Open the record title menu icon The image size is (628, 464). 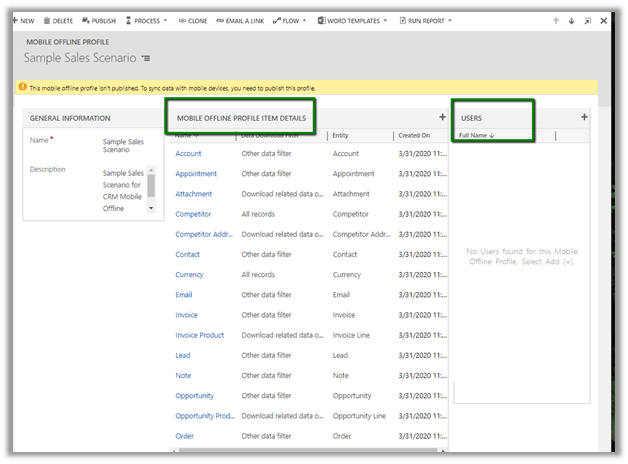147,59
